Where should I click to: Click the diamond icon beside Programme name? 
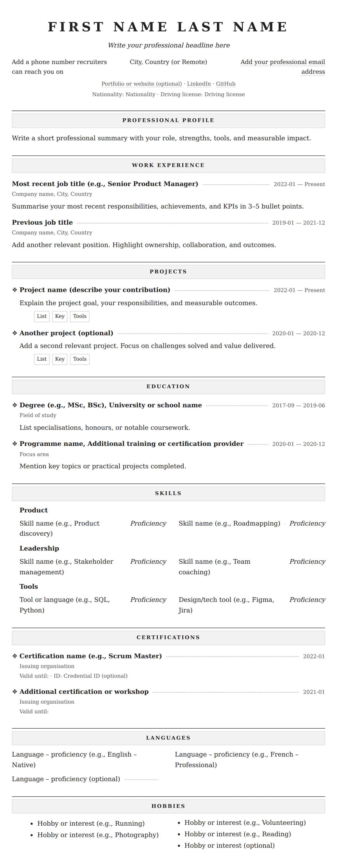pyautogui.click(x=15, y=443)
